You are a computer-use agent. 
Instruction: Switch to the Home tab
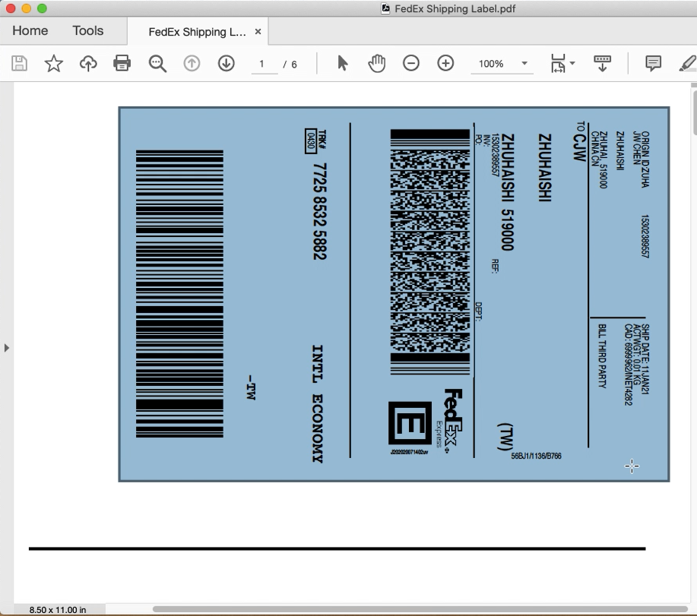click(30, 30)
